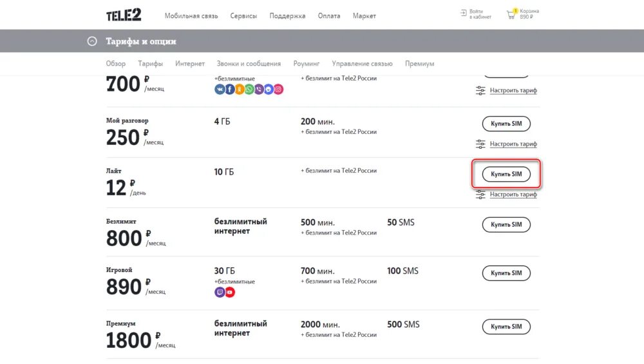
Task: Click the 12 ₽ per day price
Action: click(126, 187)
